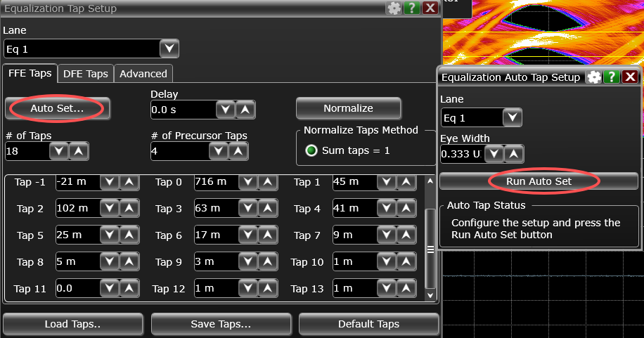Image resolution: width=644 pixels, height=338 pixels.
Task: Decrease the Delay value
Action: pyautogui.click(x=226, y=110)
